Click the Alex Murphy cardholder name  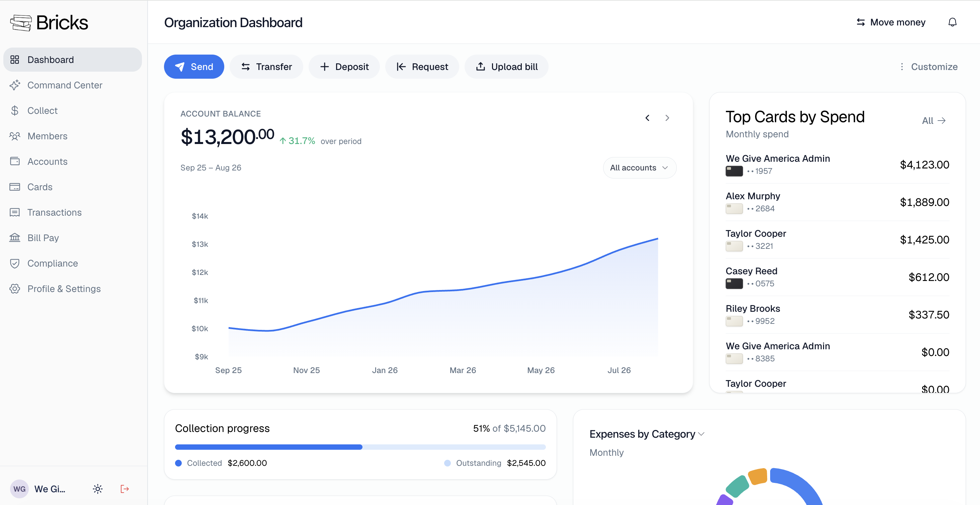click(x=752, y=196)
